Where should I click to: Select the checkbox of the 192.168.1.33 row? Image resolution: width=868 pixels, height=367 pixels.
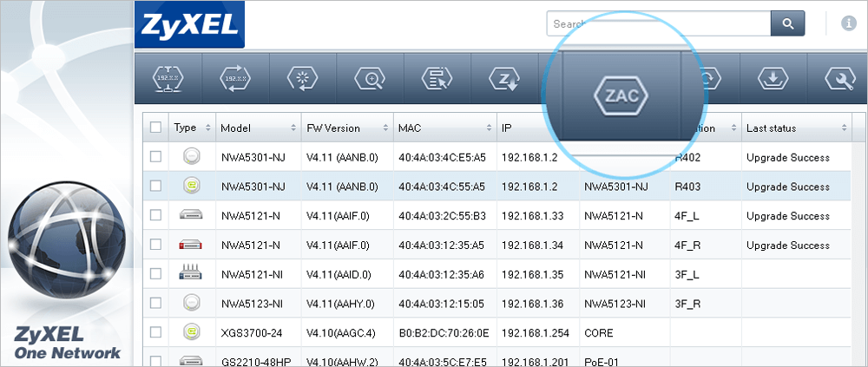pos(155,215)
